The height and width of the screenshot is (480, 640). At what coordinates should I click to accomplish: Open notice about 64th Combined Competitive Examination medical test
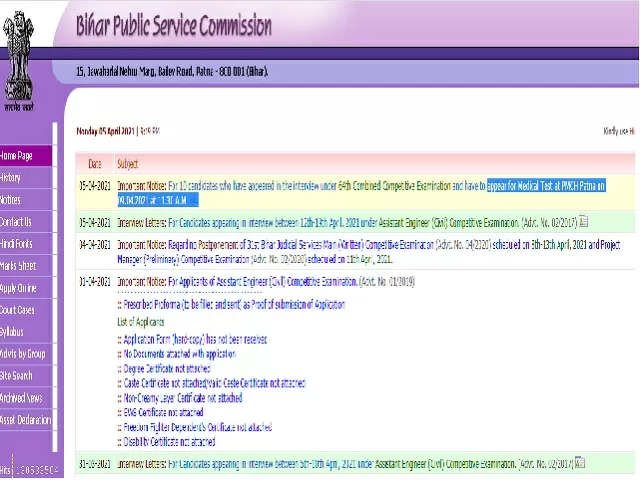point(361,193)
